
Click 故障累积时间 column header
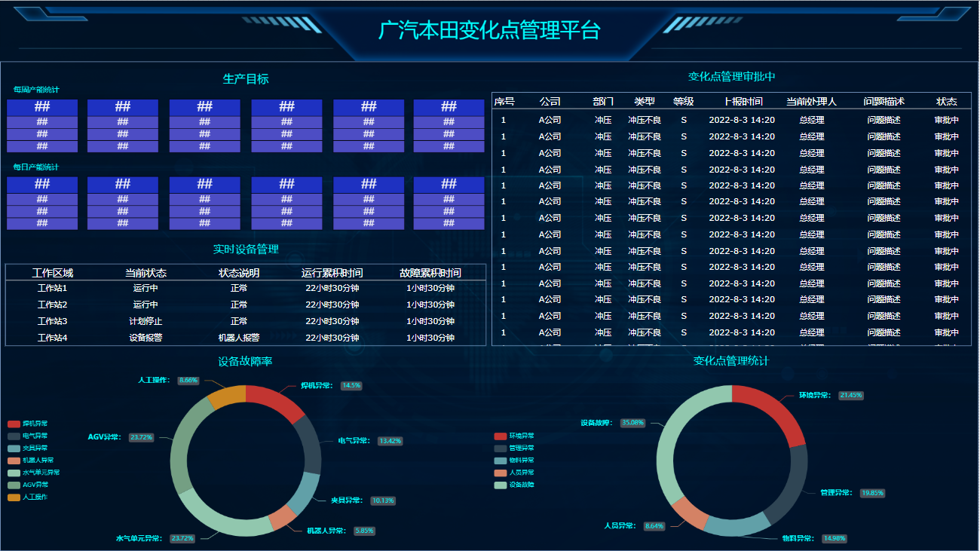point(430,273)
